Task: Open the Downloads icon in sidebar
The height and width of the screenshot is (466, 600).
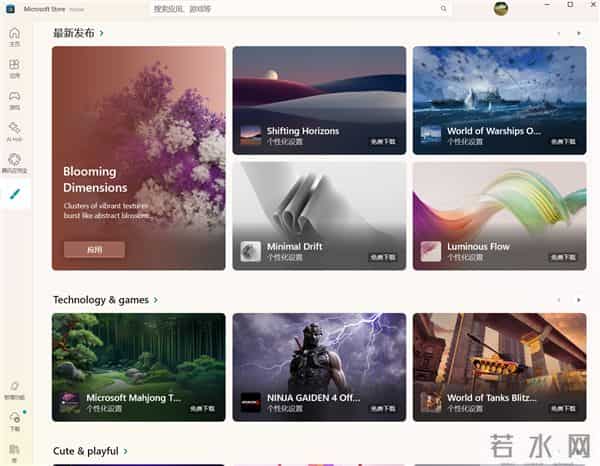Action: [x=15, y=421]
